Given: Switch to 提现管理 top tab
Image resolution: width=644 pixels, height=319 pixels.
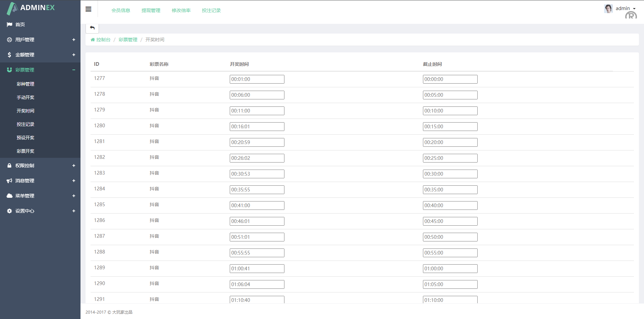Looking at the screenshot, I should coord(151,10).
